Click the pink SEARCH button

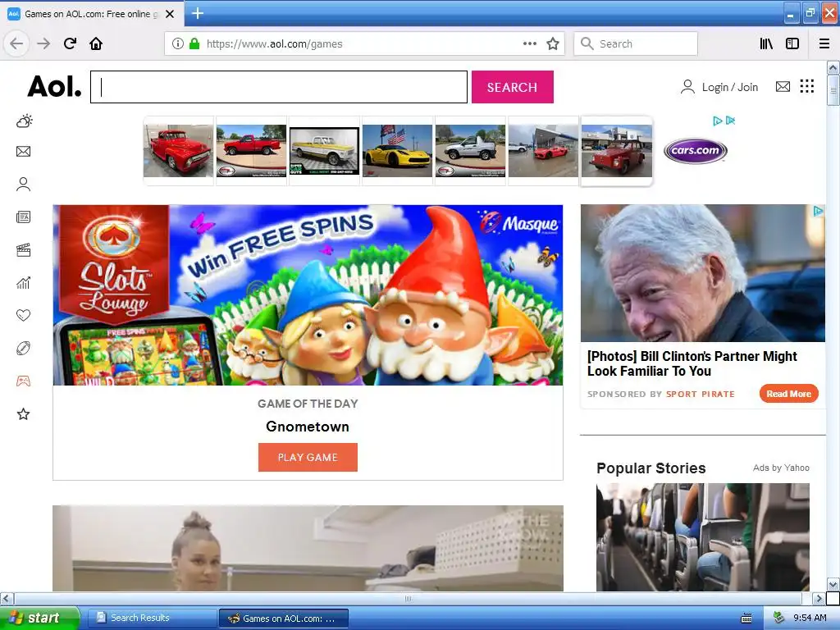512,87
